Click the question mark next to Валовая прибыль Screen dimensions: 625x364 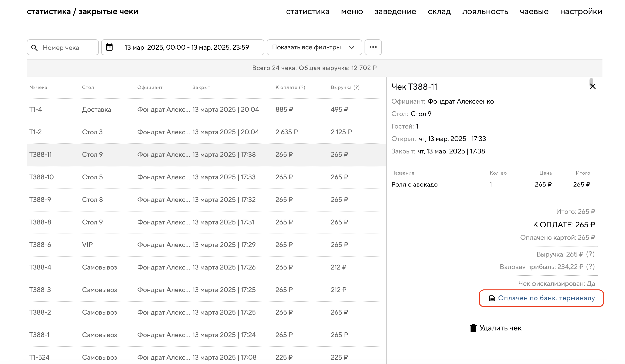(590, 267)
